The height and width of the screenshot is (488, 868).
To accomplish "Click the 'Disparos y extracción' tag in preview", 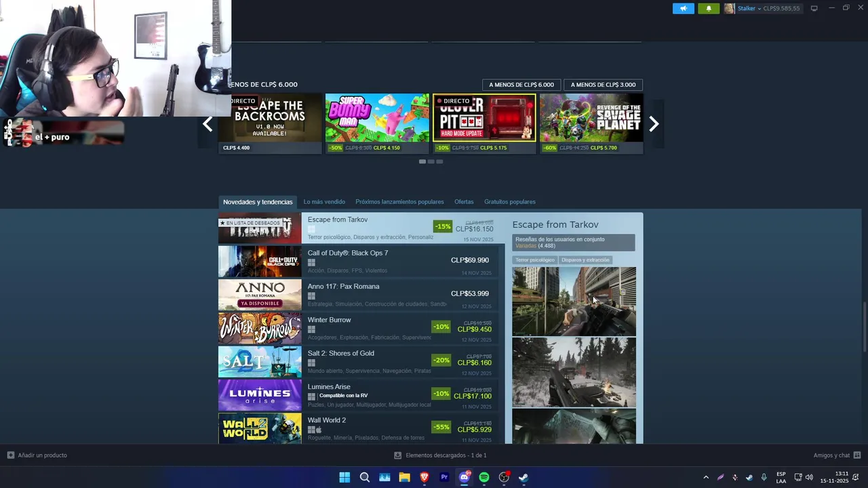I will click(585, 260).
